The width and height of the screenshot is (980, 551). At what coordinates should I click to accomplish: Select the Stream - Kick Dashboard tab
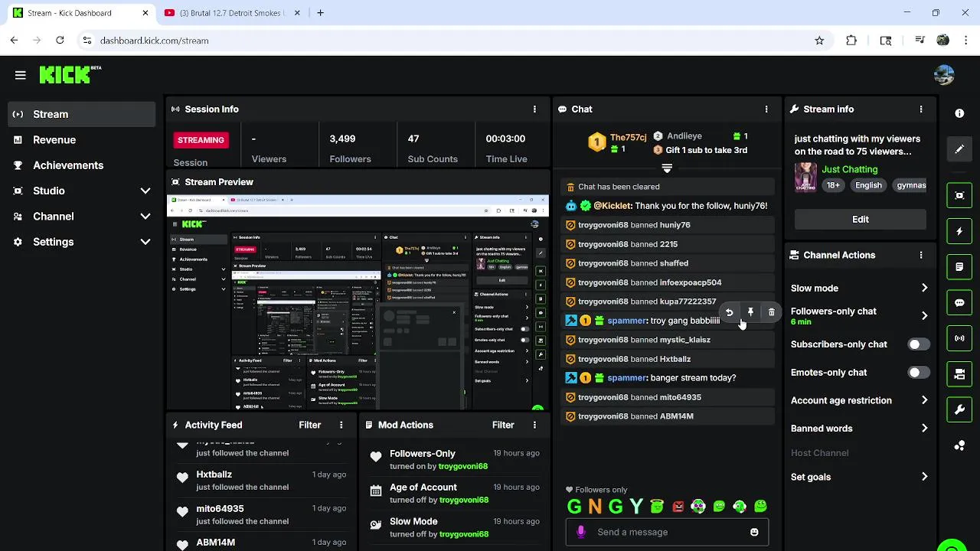pos(79,13)
